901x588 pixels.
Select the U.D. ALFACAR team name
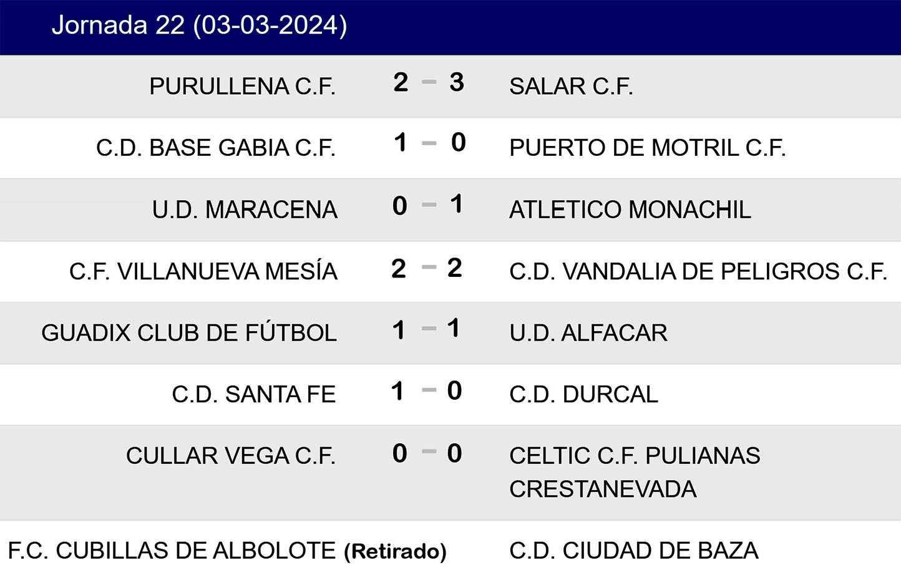click(588, 332)
